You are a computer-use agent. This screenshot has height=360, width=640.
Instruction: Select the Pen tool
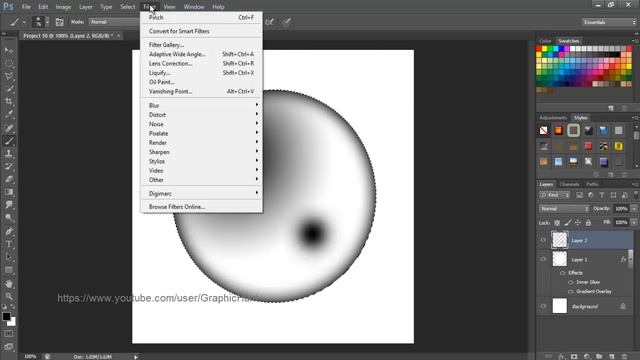pyautogui.click(x=9, y=231)
